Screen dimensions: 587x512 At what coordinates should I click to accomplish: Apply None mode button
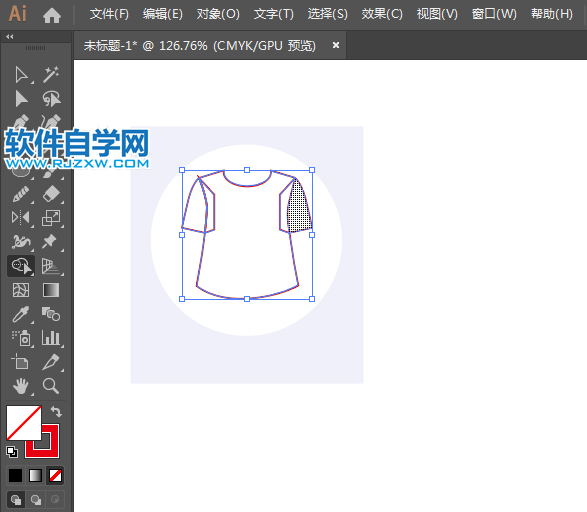(55, 476)
